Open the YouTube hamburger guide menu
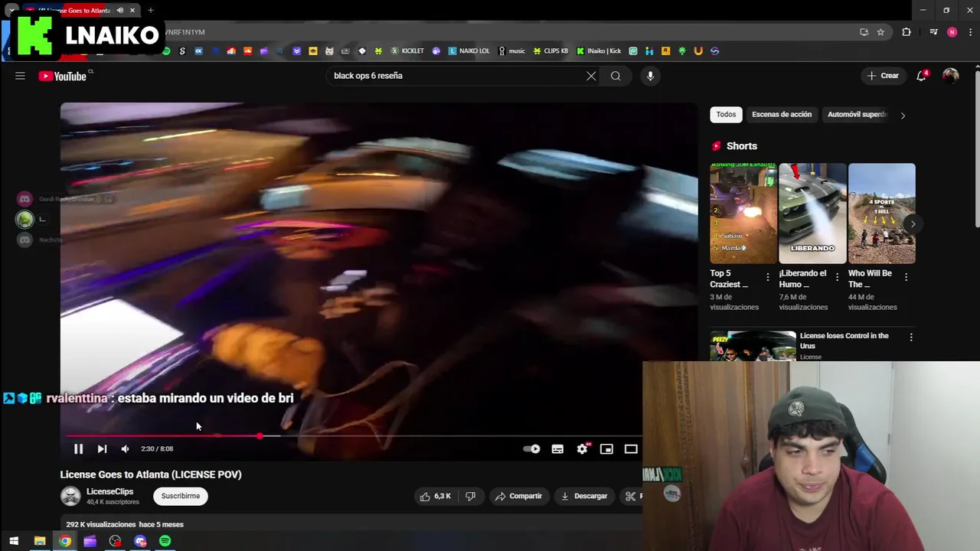The height and width of the screenshot is (551, 980). [x=20, y=76]
